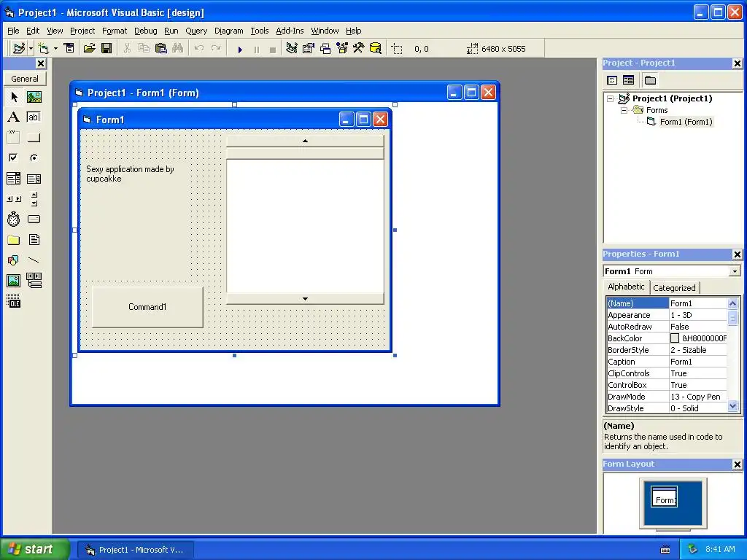Select the Timer control tool
Viewport: 747px width, 560px height.
[14, 219]
